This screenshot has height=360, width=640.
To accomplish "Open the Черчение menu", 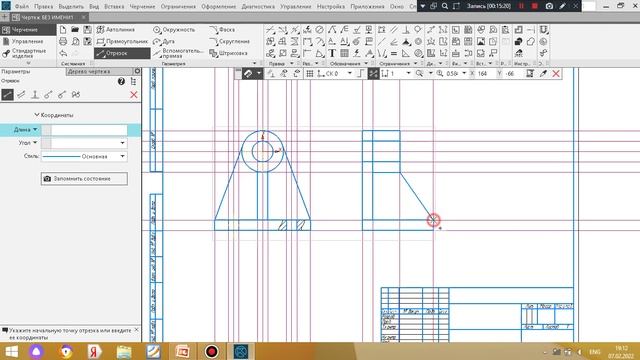I will tap(142, 7).
